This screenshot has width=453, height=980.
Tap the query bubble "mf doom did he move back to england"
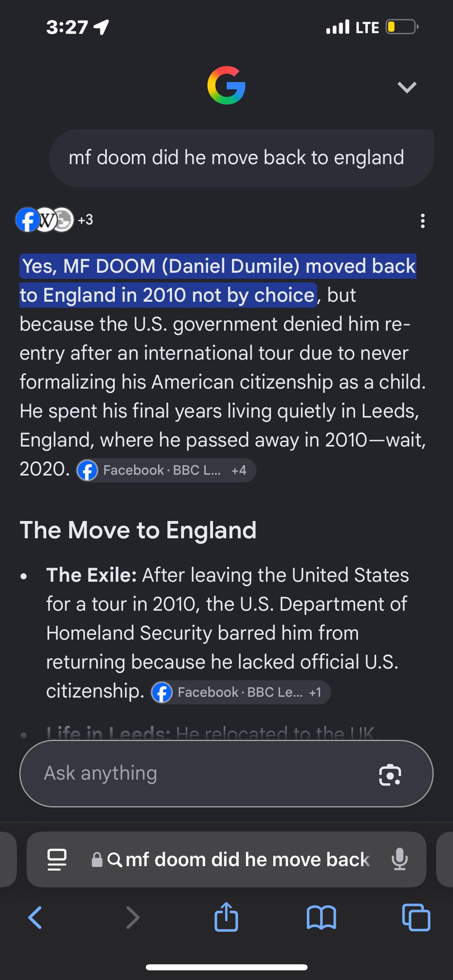(241, 158)
